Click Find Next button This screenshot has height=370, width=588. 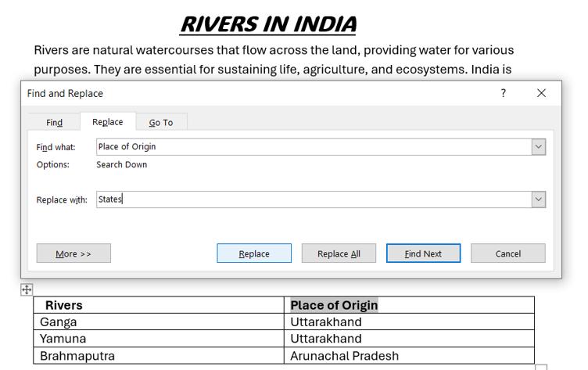[423, 253]
